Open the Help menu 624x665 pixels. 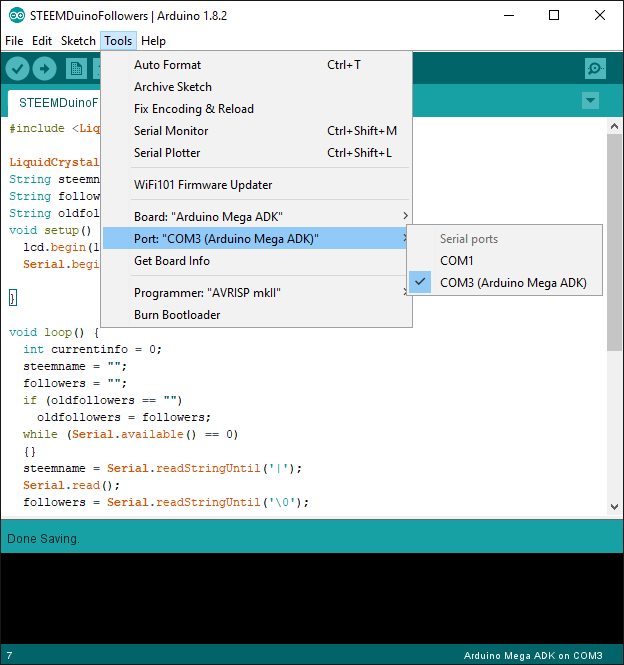[153, 41]
